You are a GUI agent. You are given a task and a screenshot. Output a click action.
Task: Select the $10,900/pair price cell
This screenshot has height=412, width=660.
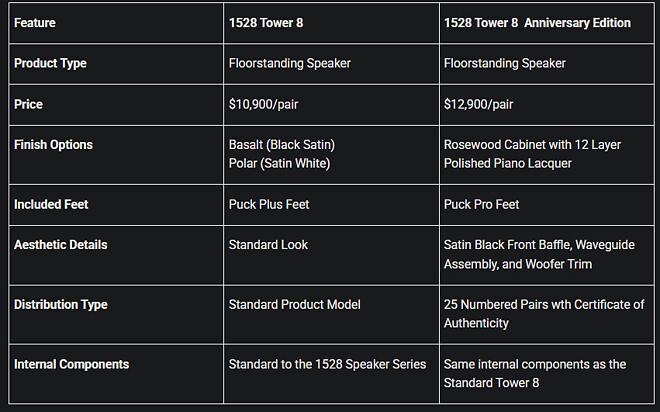263,104
